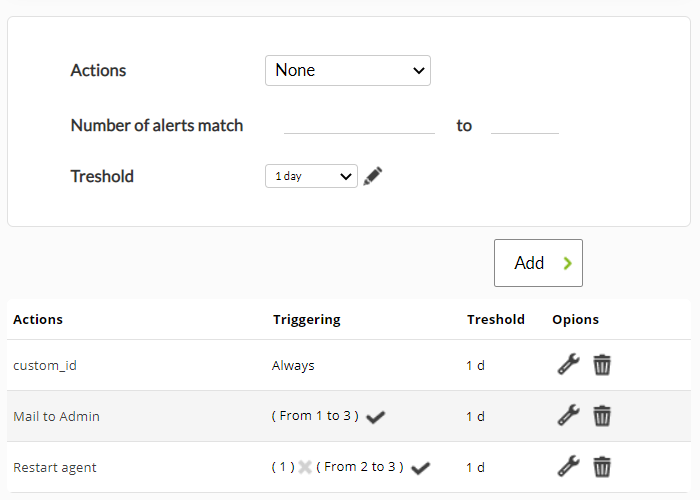
Task: Click the grey X icon in Restart agent row
Action: click(x=305, y=467)
